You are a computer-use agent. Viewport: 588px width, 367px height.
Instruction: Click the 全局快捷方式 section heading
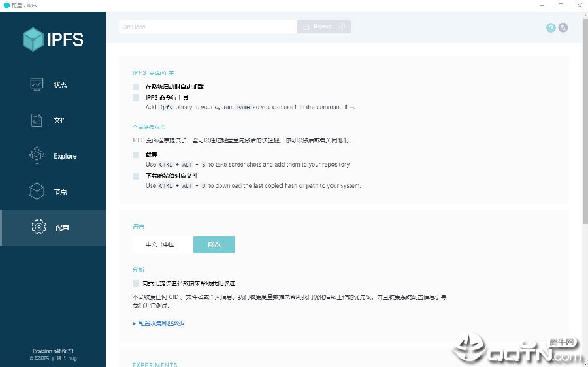tap(148, 127)
